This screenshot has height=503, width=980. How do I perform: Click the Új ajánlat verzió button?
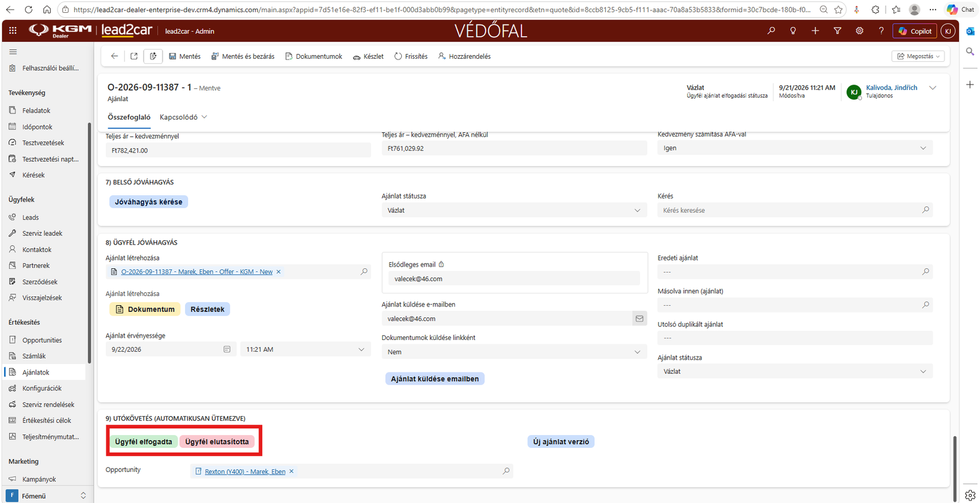(561, 442)
